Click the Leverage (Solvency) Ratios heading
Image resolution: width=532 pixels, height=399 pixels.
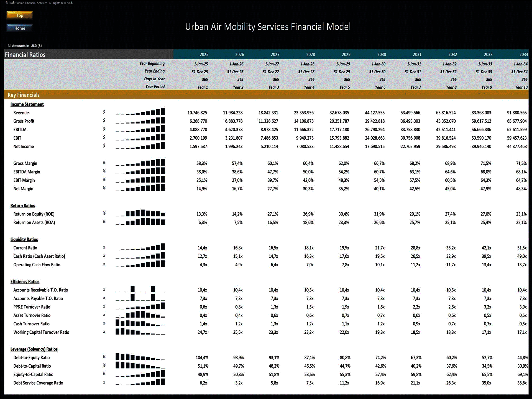pyautogui.click(x=34, y=349)
